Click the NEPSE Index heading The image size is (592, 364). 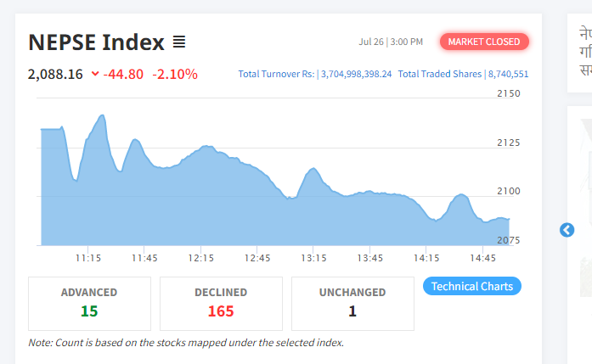(96, 42)
